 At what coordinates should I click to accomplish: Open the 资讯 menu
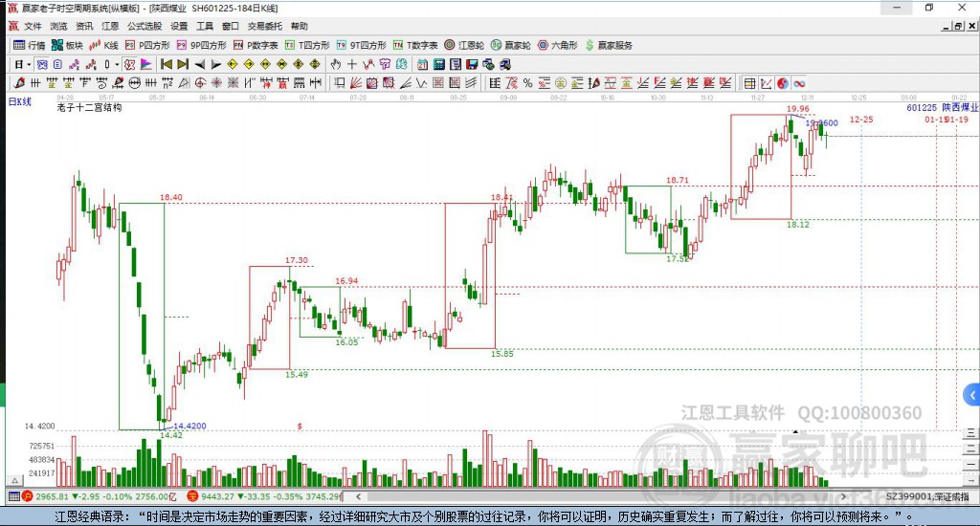pyautogui.click(x=84, y=26)
